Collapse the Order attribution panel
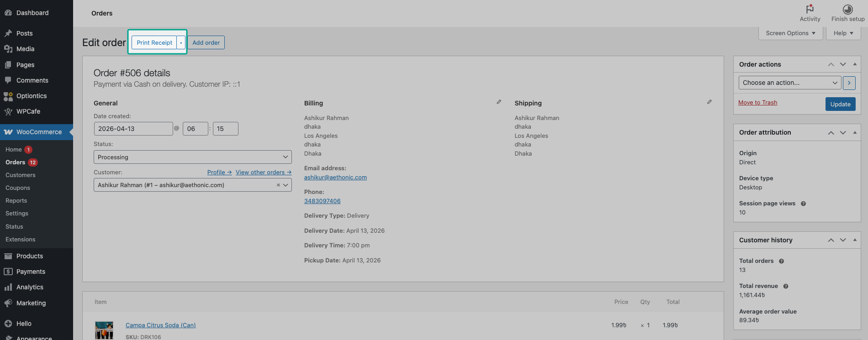 point(855,132)
